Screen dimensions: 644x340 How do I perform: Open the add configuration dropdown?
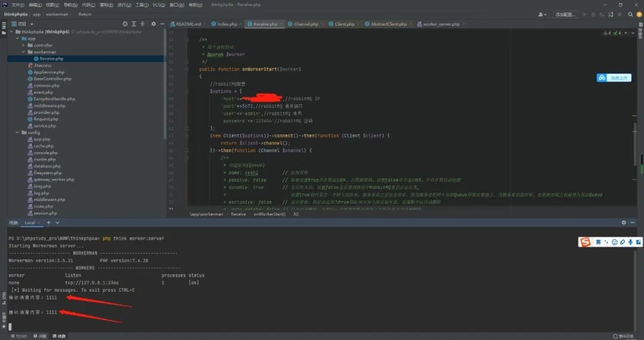point(565,14)
